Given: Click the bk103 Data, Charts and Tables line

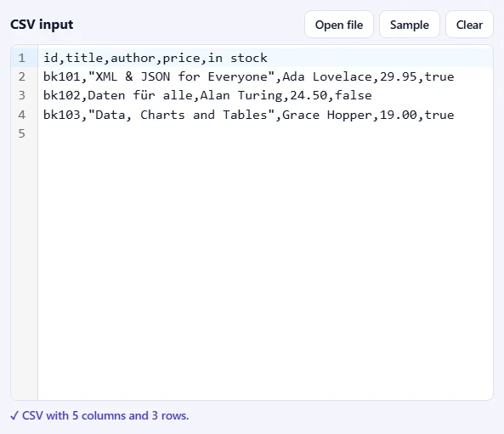Looking at the screenshot, I should pyautogui.click(x=248, y=115).
